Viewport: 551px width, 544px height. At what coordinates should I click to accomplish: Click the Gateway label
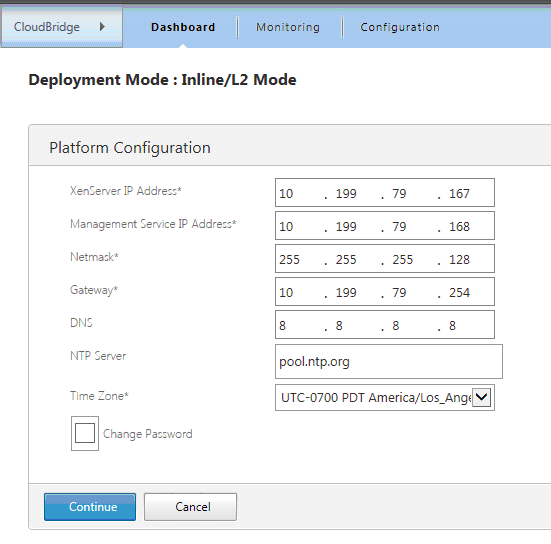pyautogui.click(x=94, y=290)
